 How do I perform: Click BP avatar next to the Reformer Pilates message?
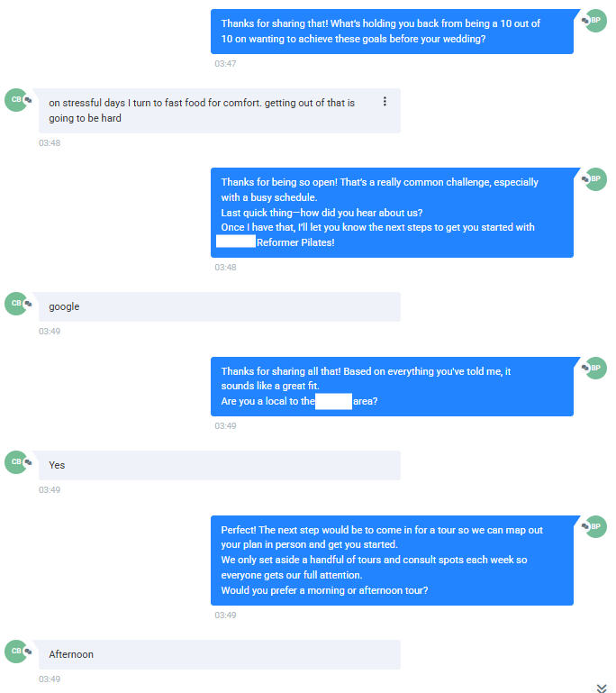pos(595,179)
